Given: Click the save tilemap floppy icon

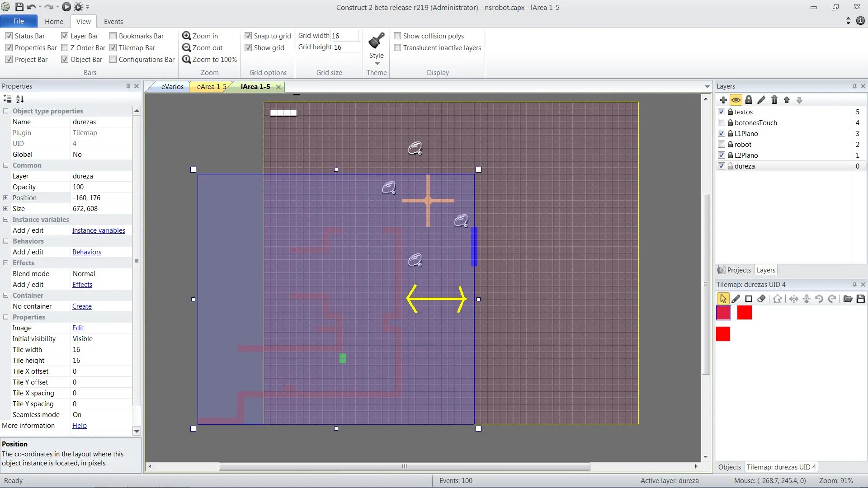Looking at the screenshot, I should point(861,299).
